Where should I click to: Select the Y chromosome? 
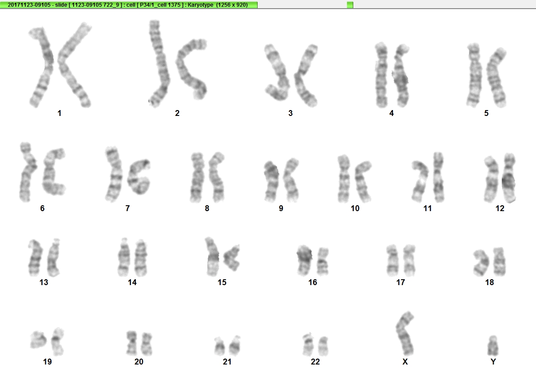493,346
